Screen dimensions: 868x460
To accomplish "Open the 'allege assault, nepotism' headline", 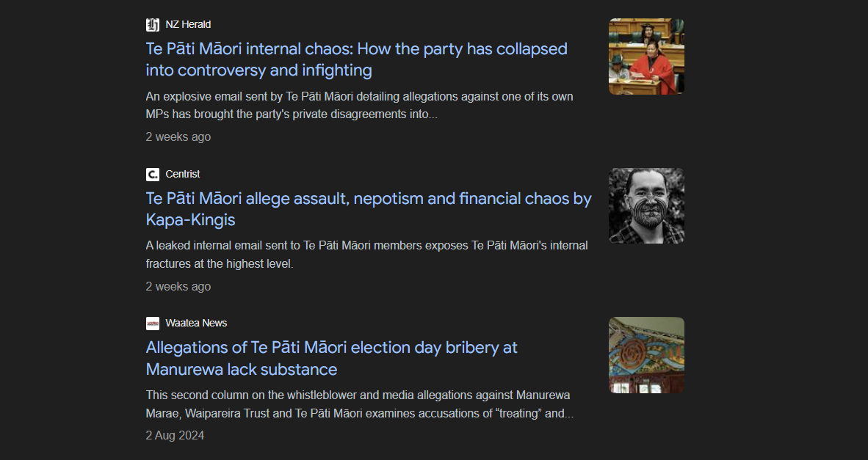I will 368,199.
